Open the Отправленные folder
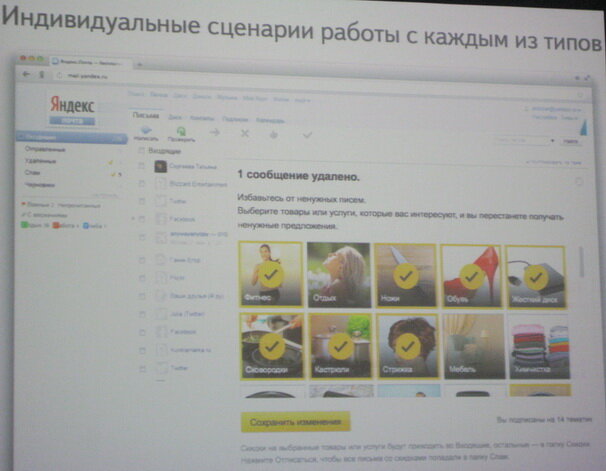606x471 pixels. [x=45, y=149]
